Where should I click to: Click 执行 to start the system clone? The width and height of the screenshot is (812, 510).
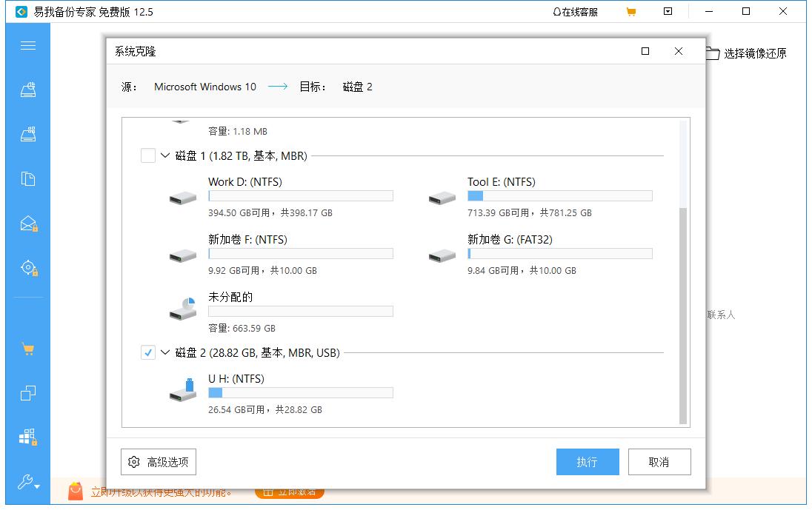[587, 461]
